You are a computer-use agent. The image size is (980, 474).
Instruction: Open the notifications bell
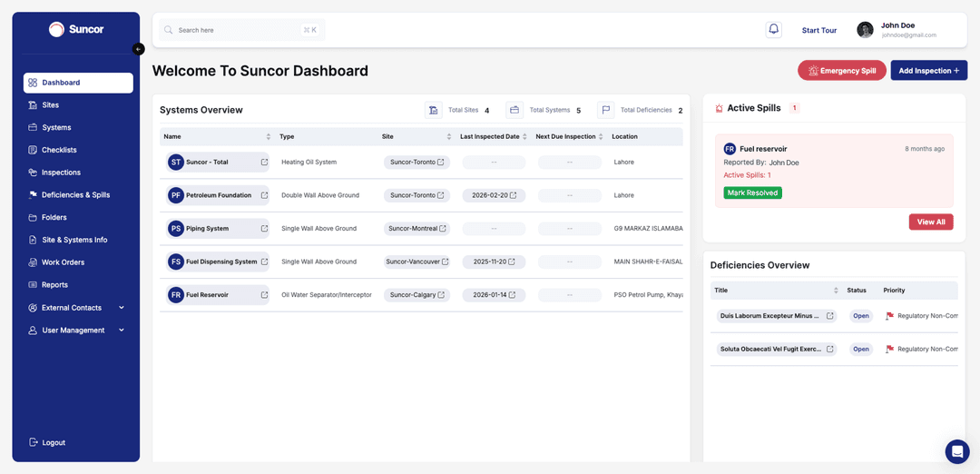click(x=774, y=30)
